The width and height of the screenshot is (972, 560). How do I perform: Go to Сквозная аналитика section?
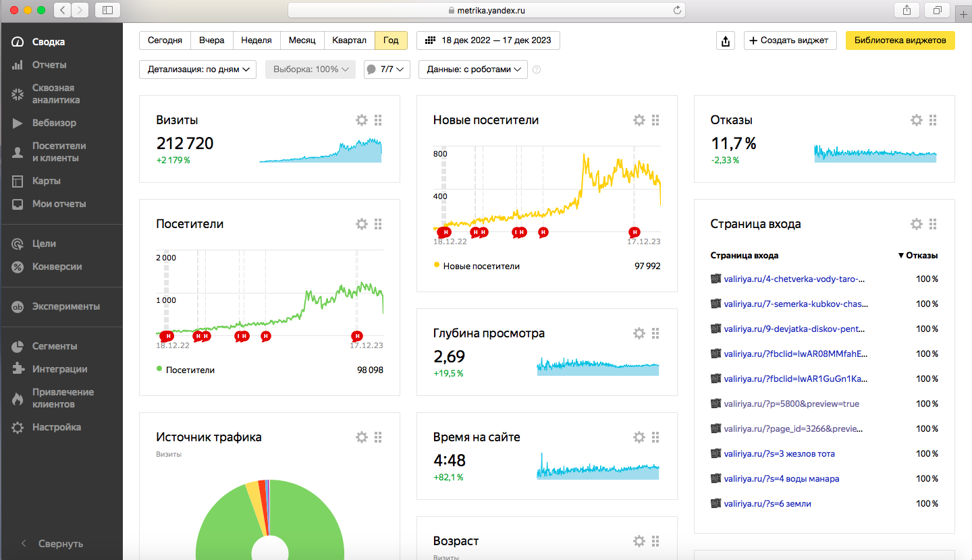[56, 94]
